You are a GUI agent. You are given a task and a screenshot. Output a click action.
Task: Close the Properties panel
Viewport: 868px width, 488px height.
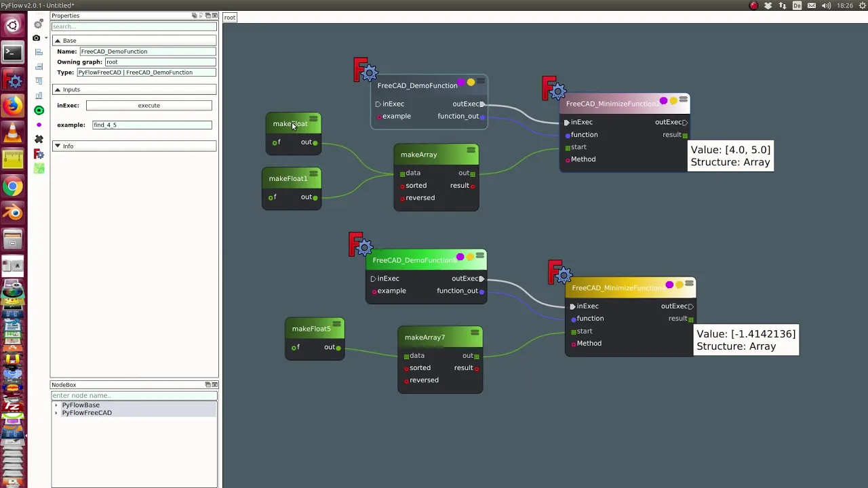point(215,16)
